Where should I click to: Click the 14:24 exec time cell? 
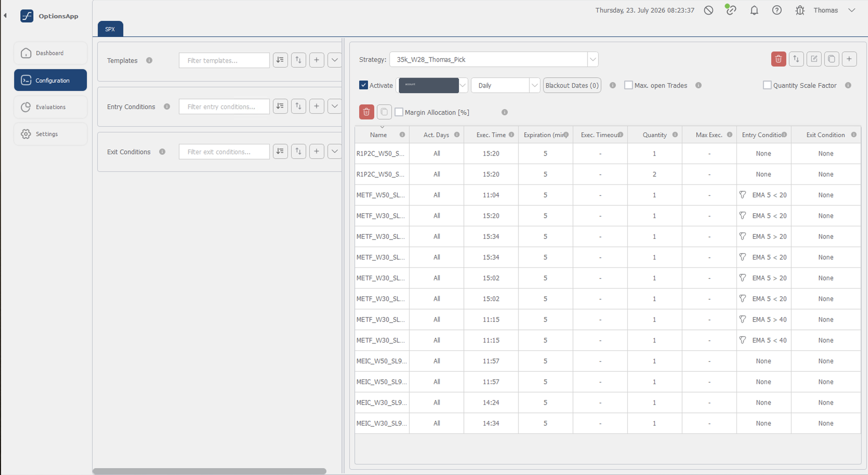pos(491,403)
